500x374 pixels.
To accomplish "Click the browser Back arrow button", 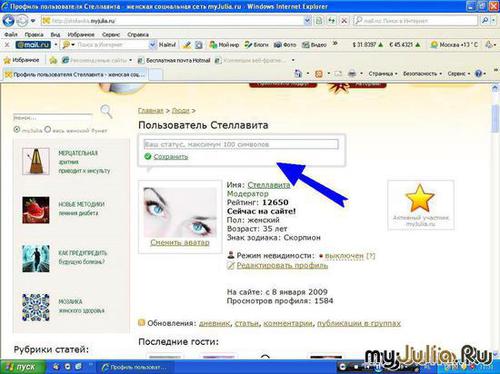I will 8,21.
